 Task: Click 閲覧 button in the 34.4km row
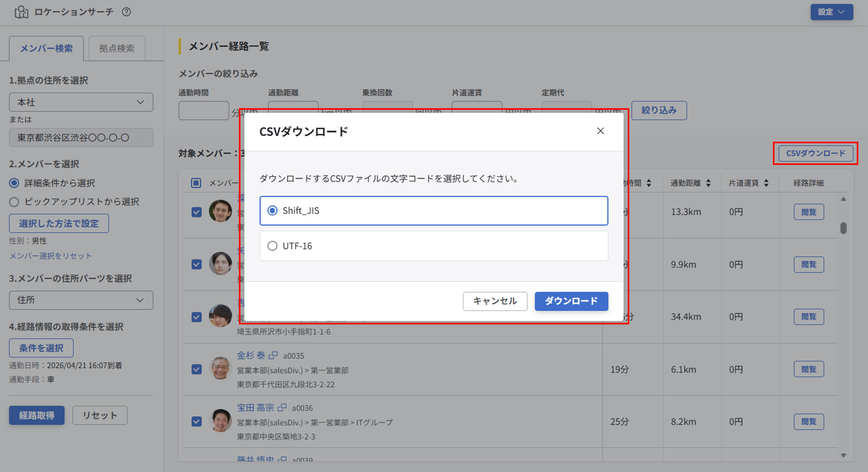(809, 317)
